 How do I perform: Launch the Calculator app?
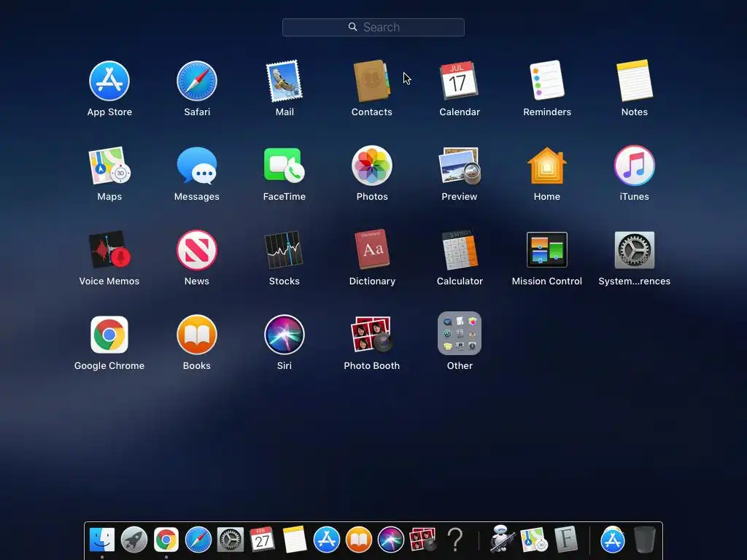tap(460, 250)
